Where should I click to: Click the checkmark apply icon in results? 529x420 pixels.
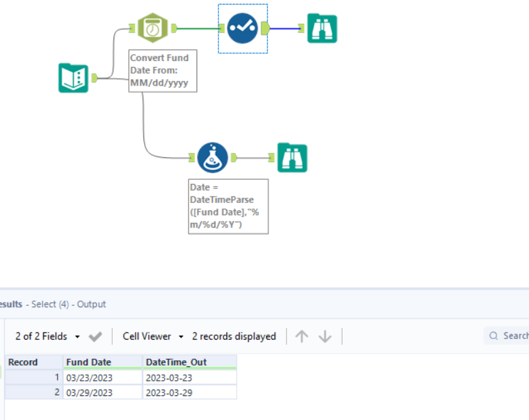pyautogui.click(x=95, y=336)
